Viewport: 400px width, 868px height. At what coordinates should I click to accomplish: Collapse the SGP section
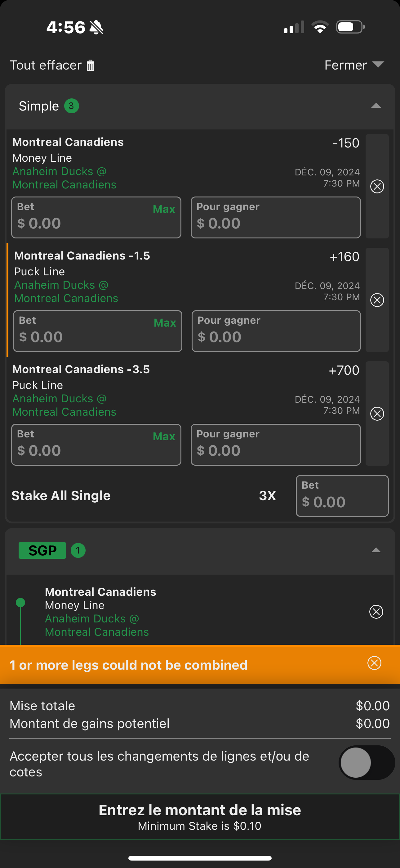click(376, 550)
